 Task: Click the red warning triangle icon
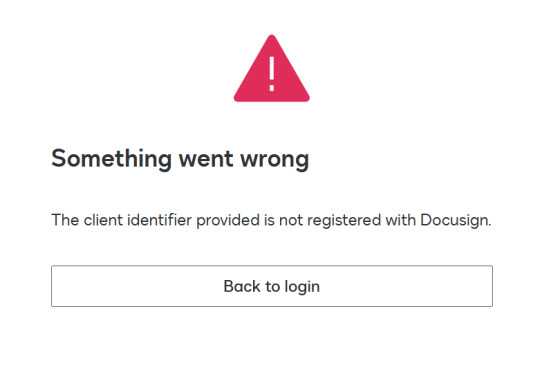click(271, 69)
